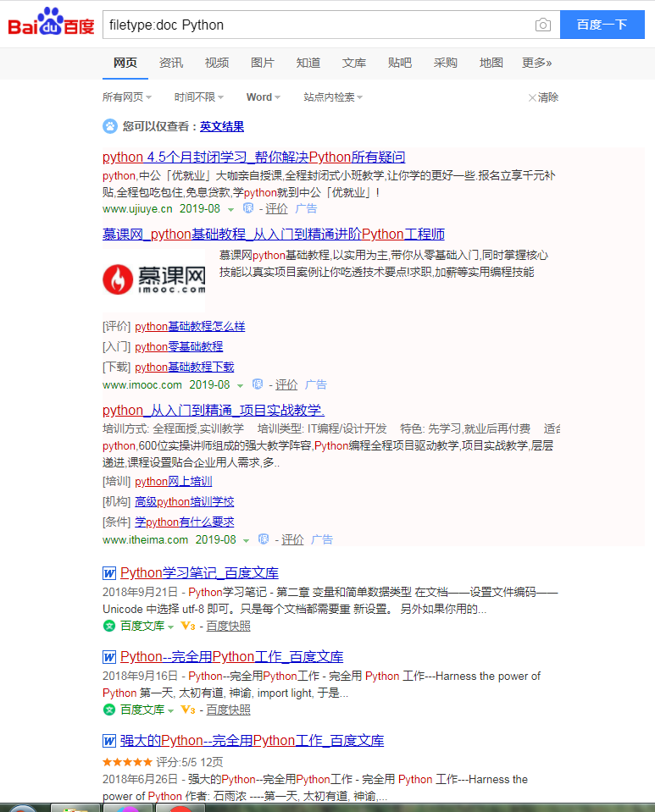Click V3 badge under Python--完全用Python工作 result
The height and width of the screenshot is (812, 655).
(x=187, y=710)
